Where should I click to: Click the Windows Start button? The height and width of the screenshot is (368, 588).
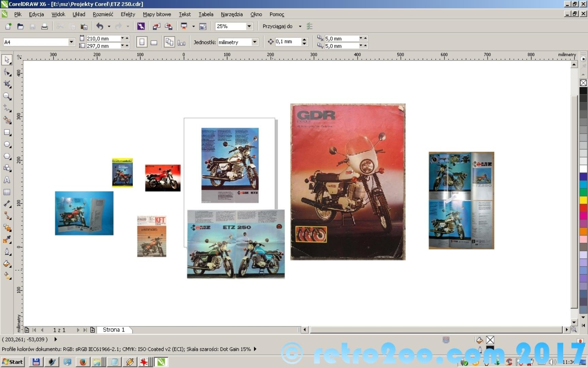(x=13, y=362)
